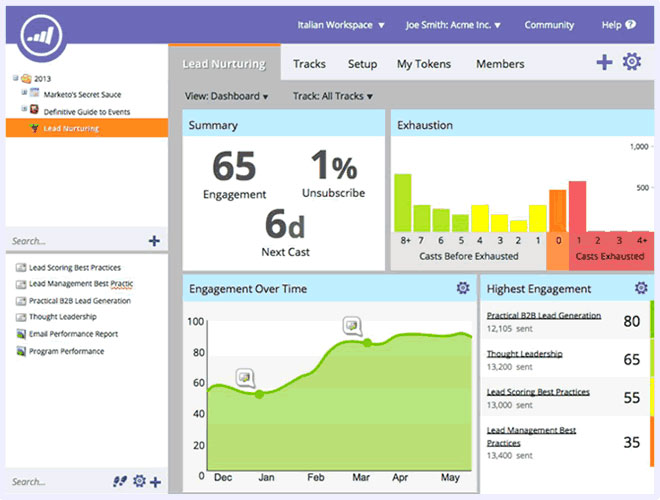Collapse the 2013 folder expander
This screenshot has height=500, width=660.
(x=16, y=78)
